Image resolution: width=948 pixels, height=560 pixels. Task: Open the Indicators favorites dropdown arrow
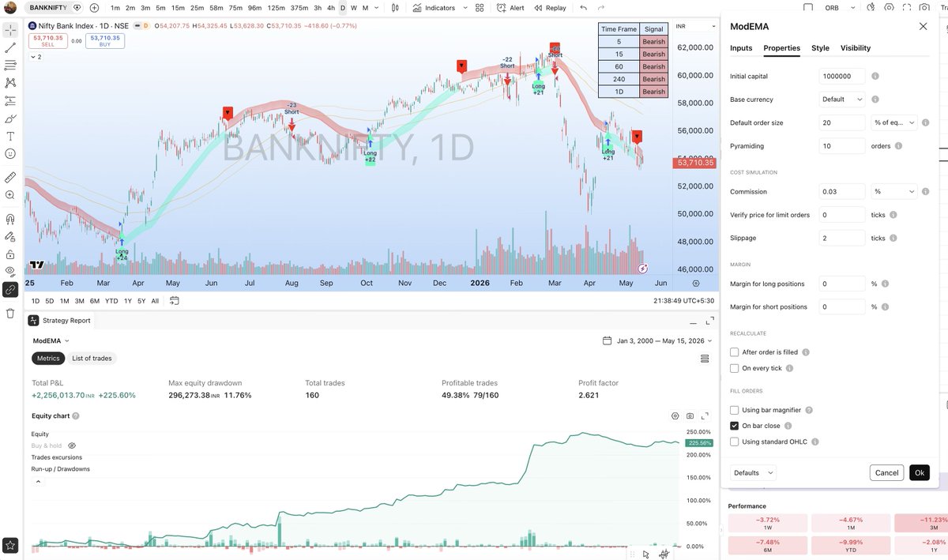[x=466, y=8]
